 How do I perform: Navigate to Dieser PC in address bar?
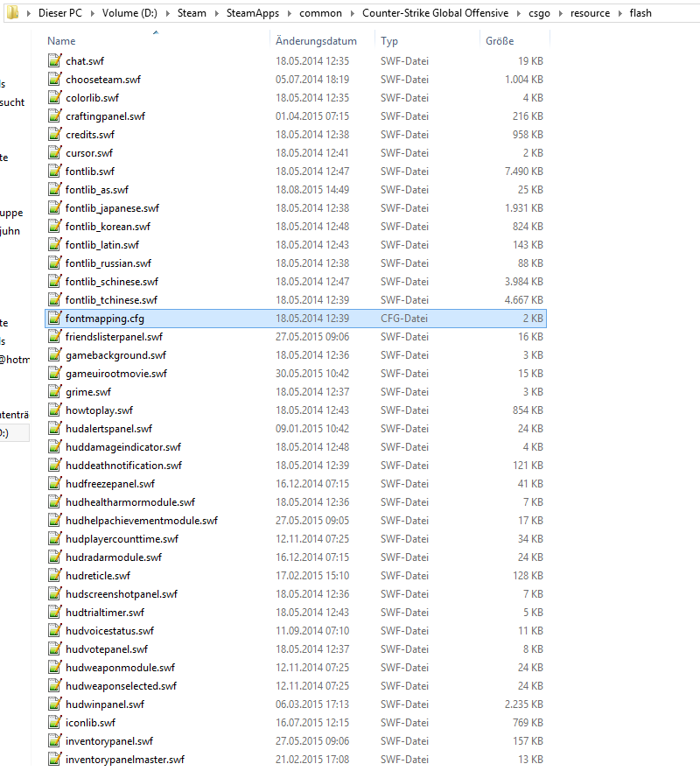pos(60,13)
